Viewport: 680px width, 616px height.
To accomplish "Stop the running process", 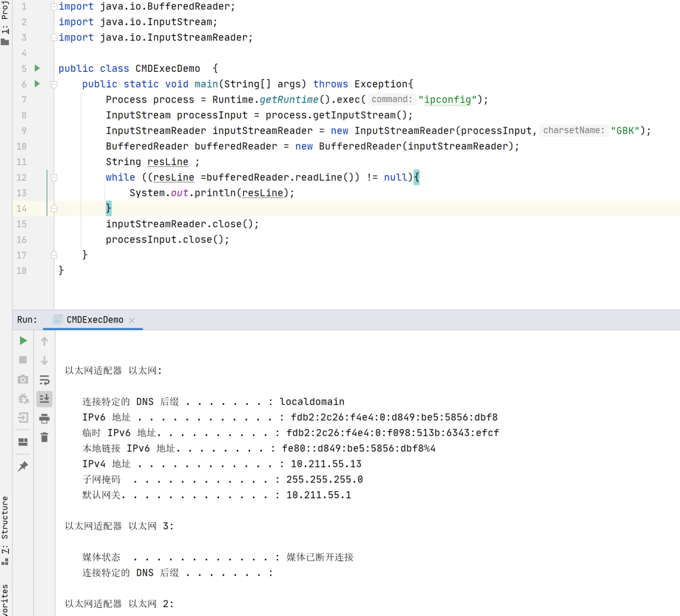I will 23,360.
